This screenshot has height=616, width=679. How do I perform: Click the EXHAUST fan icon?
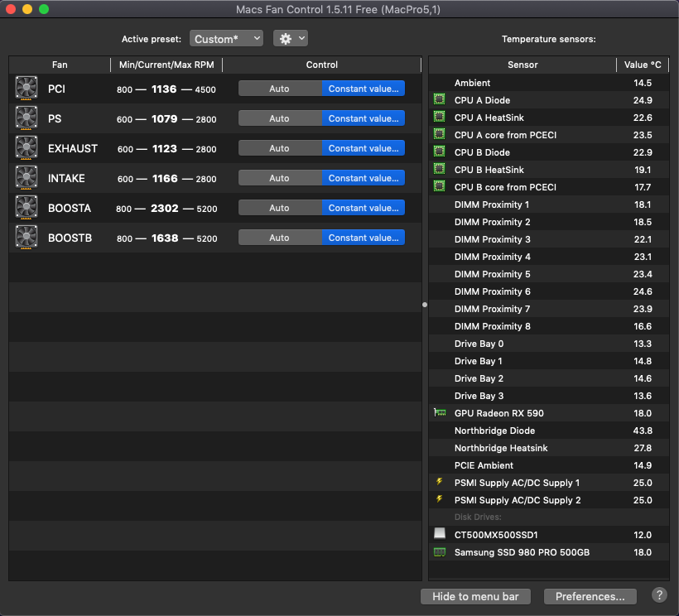[26, 149]
